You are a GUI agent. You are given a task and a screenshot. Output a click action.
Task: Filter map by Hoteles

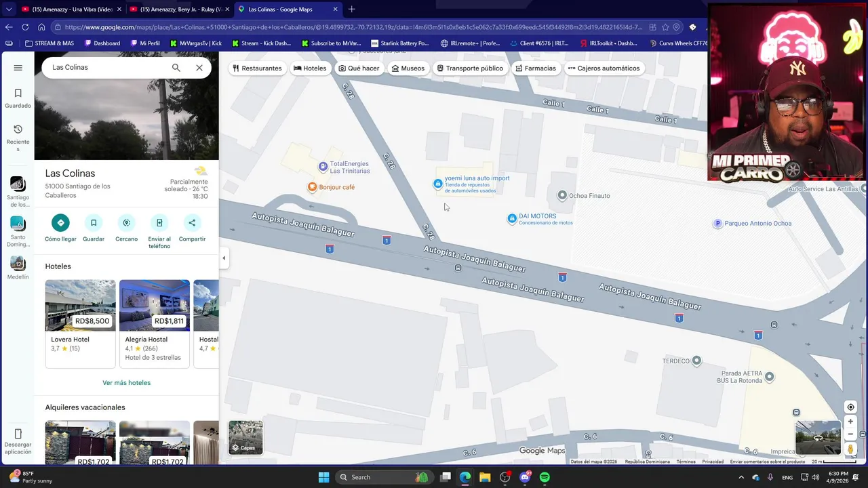(310, 68)
